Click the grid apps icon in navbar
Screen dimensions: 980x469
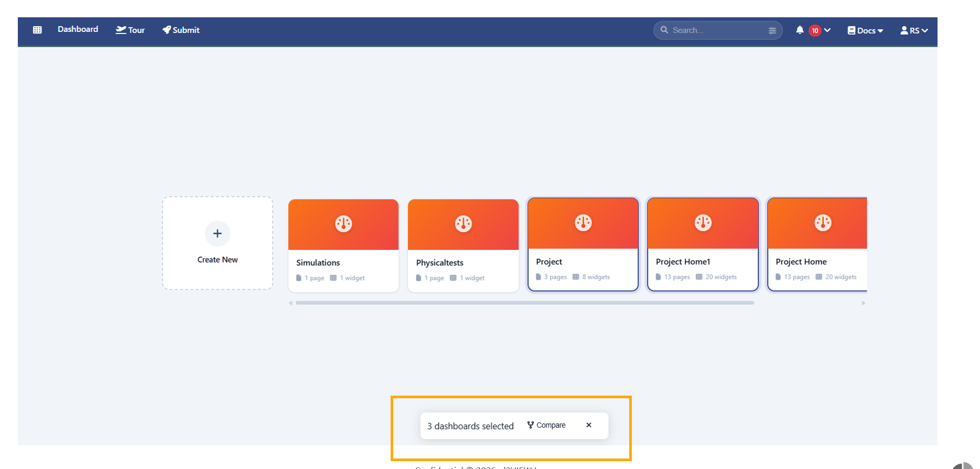coord(37,30)
